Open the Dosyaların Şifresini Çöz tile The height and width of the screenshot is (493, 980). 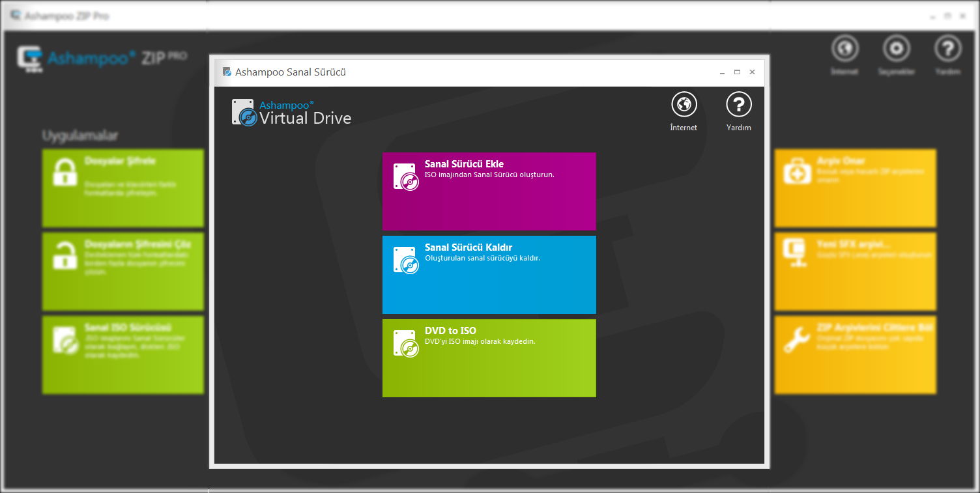[x=122, y=271]
